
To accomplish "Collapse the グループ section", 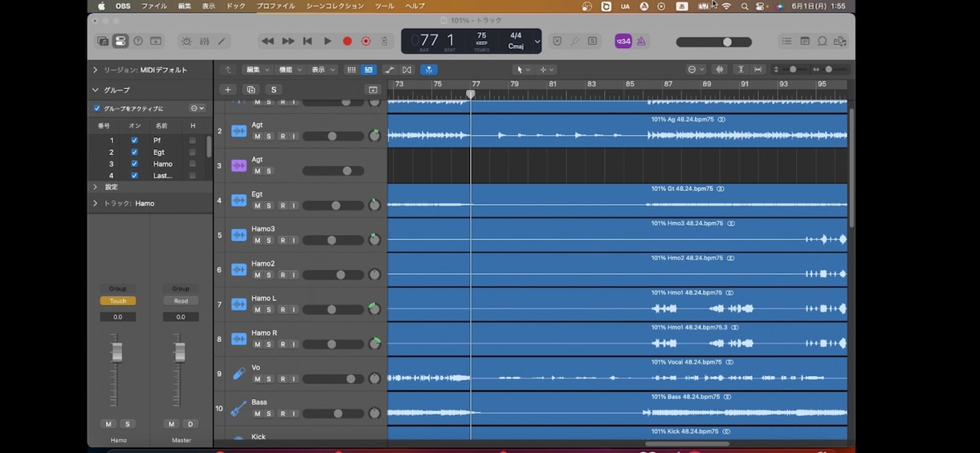I will click(x=95, y=90).
